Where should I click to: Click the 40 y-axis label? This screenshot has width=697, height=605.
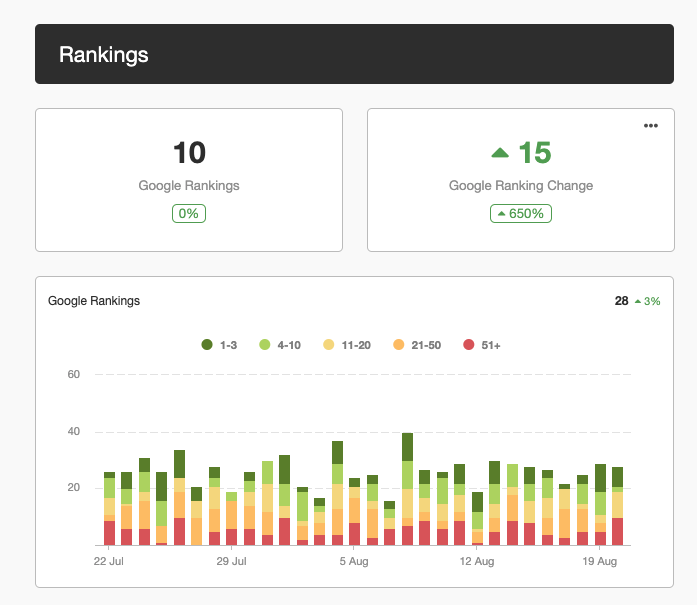pos(73,431)
